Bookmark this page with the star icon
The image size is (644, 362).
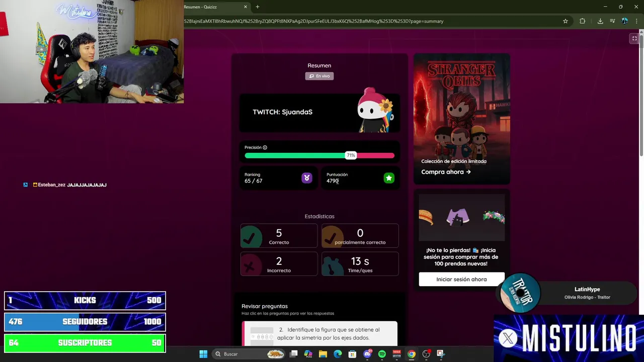click(x=566, y=21)
